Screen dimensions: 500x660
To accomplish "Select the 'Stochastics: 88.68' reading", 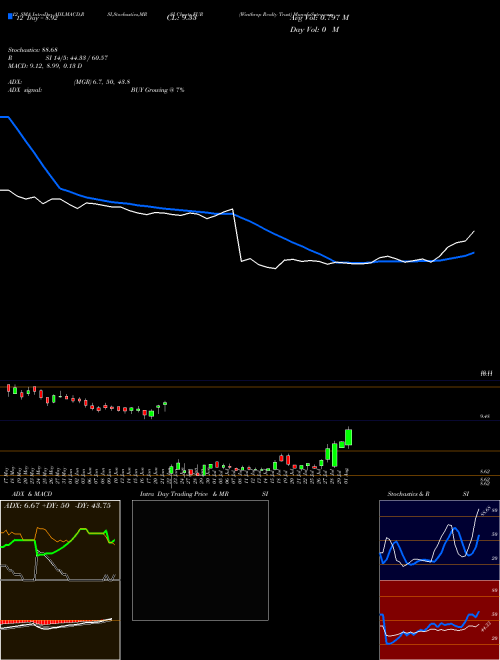I will pyautogui.click(x=33, y=50).
